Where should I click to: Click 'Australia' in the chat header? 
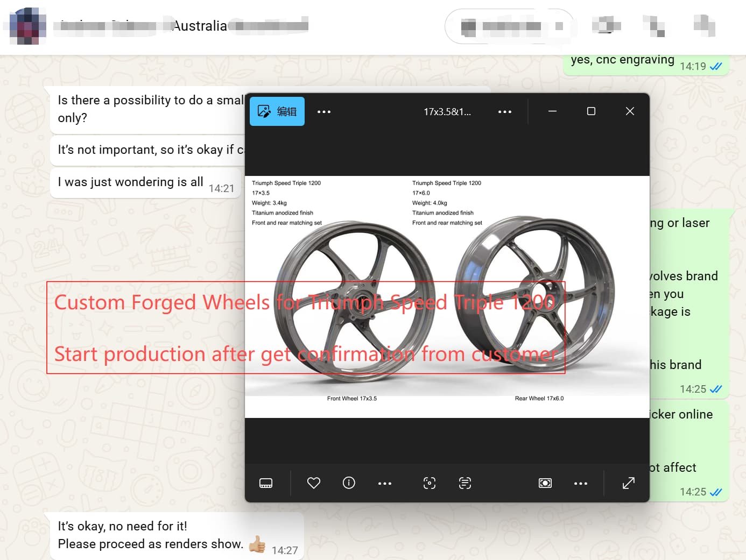coord(200,26)
